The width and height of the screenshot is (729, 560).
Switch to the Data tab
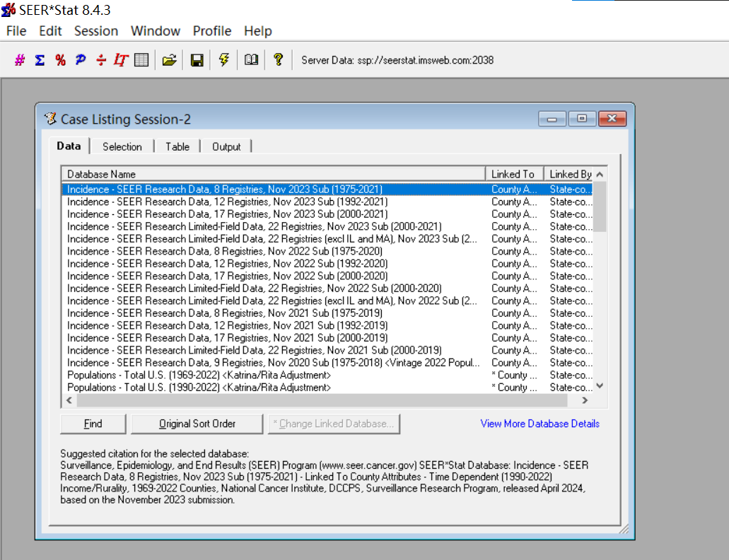[x=69, y=146]
